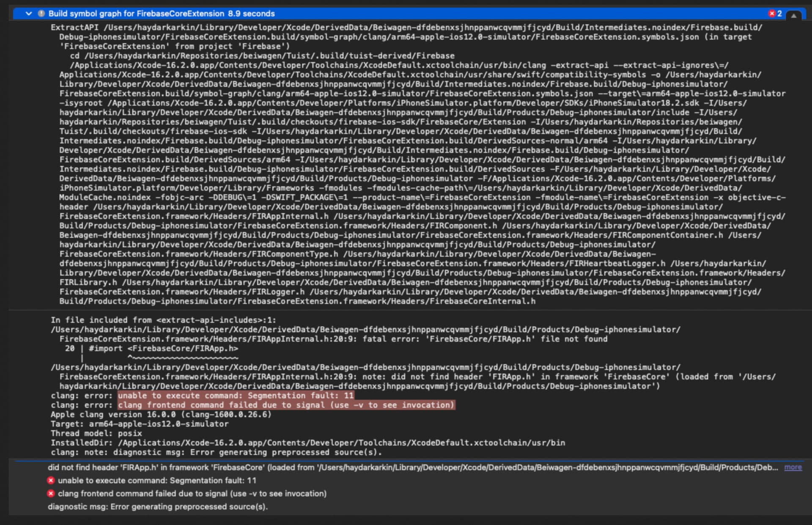This screenshot has width=812, height=525.
Task: Open the 'more' link on the FIRApp.h note
Action: pos(793,467)
